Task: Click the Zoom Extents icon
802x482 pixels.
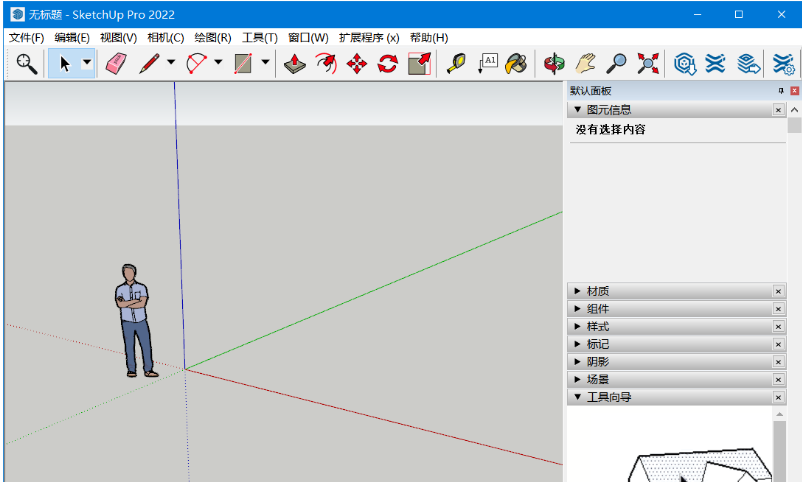Action: point(648,64)
